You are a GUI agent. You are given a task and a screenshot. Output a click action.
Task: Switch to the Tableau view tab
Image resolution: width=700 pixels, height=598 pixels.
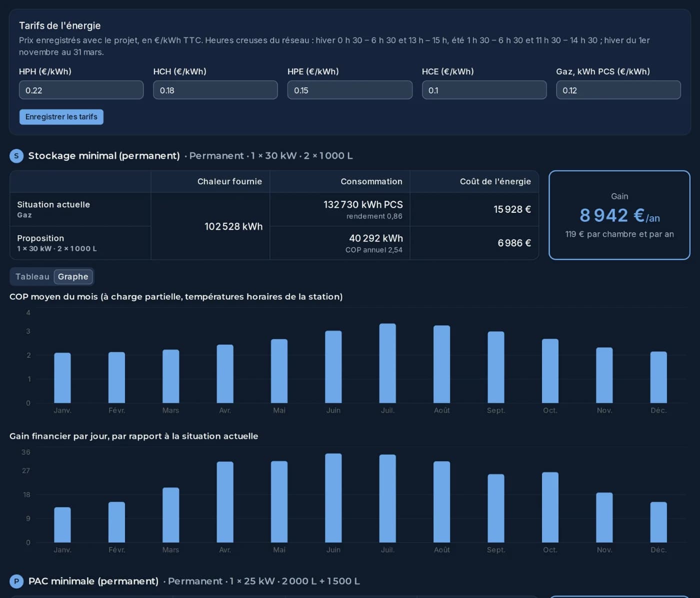tap(32, 277)
